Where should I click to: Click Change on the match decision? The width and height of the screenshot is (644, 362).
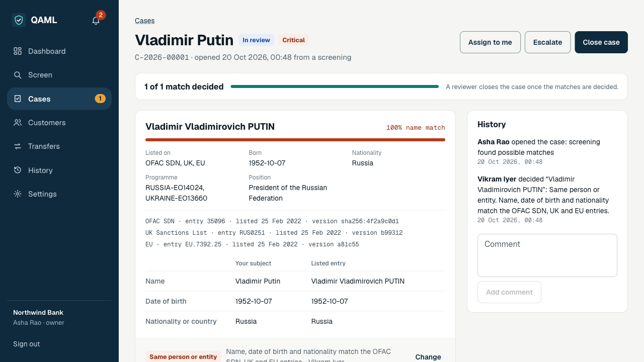pyautogui.click(x=428, y=357)
